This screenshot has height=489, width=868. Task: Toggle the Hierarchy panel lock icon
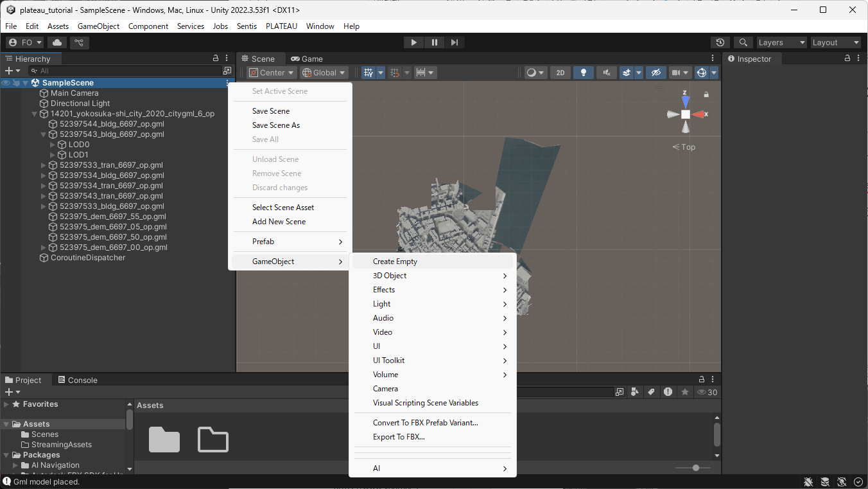[216, 58]
